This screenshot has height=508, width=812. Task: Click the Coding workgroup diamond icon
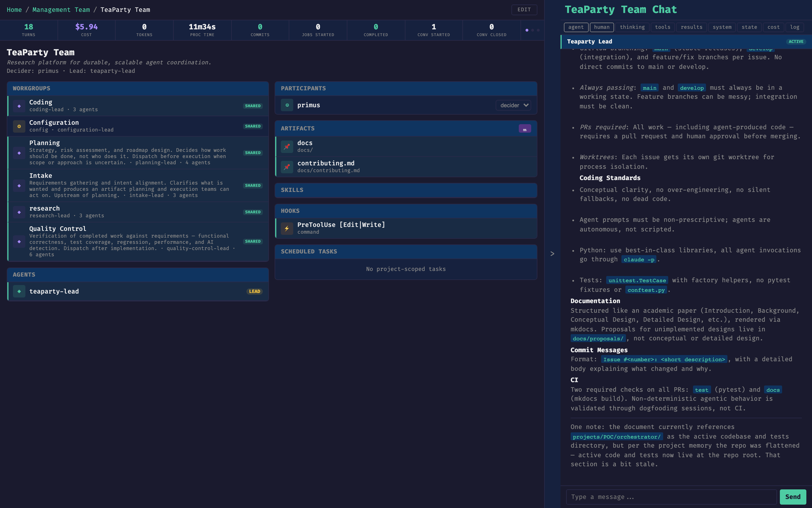coord(19,106)
